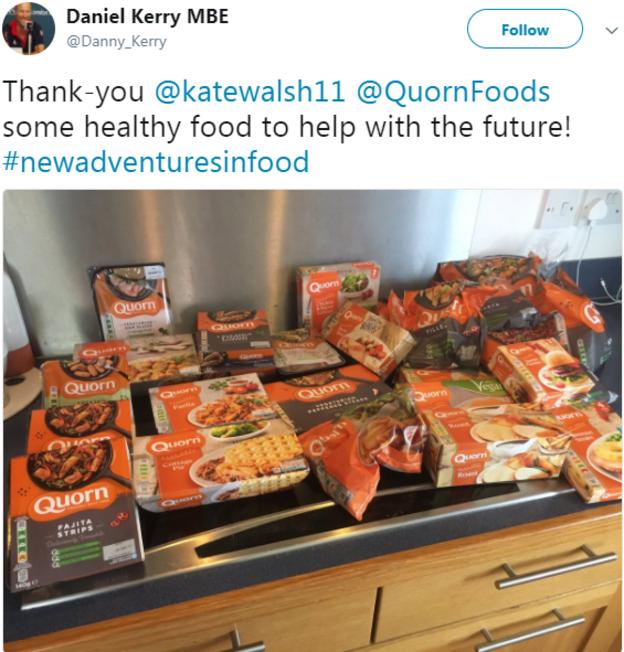Click the dark Quorn Peppered Steaks box
Screen dimensions: 624x652
point(328,397)
